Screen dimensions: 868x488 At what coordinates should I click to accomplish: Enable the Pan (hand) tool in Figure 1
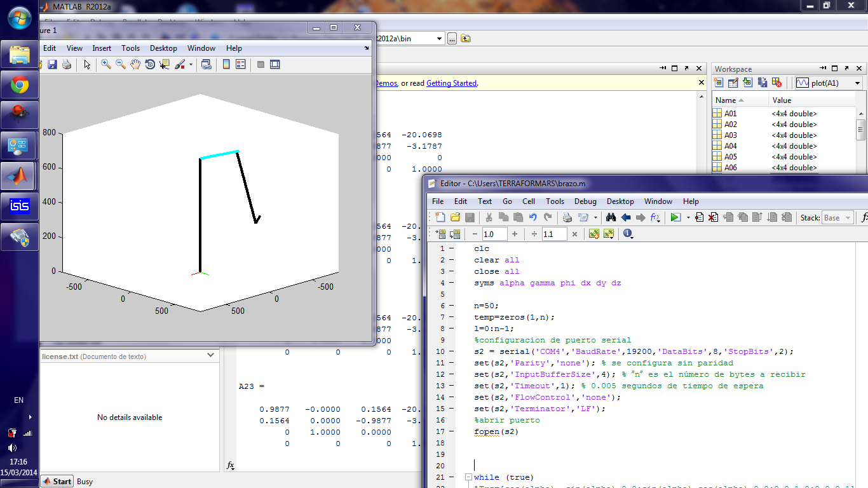(135, 64)
